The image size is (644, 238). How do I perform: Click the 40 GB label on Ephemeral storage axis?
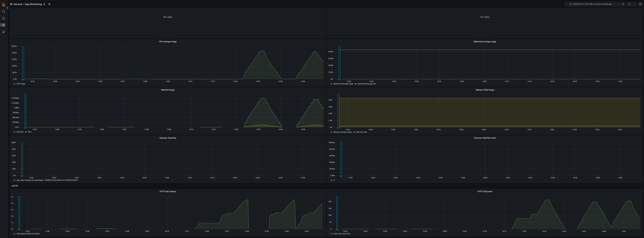click(330, 52)
